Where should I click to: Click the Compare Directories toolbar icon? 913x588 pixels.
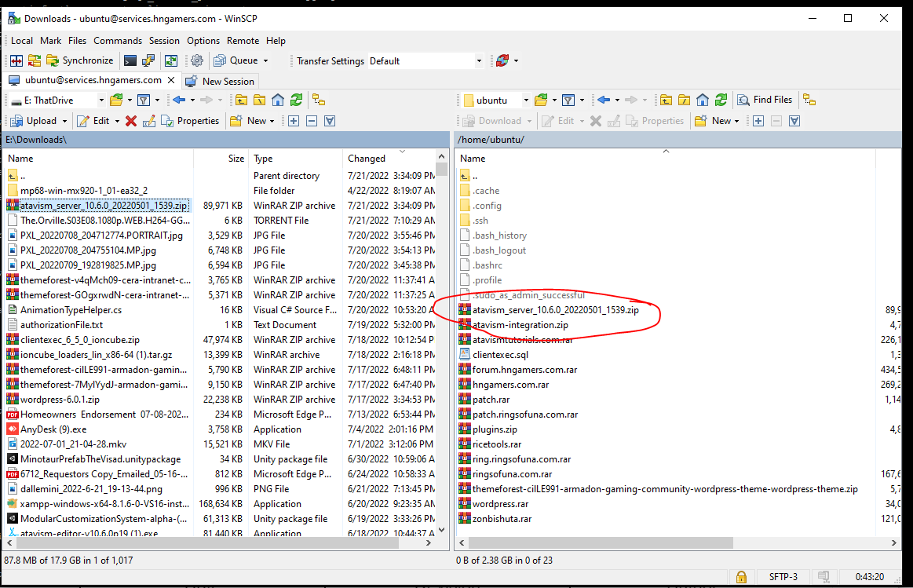click(16, 60)
